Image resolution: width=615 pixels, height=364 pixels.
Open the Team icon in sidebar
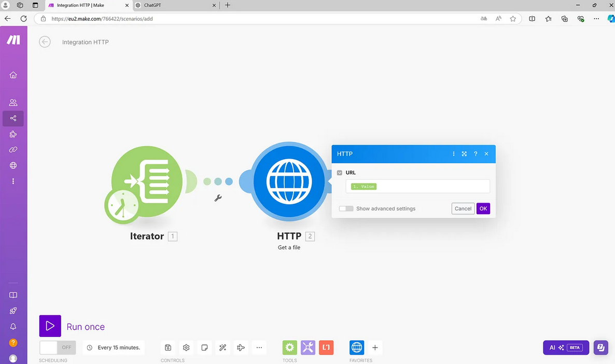click(13, 102)
